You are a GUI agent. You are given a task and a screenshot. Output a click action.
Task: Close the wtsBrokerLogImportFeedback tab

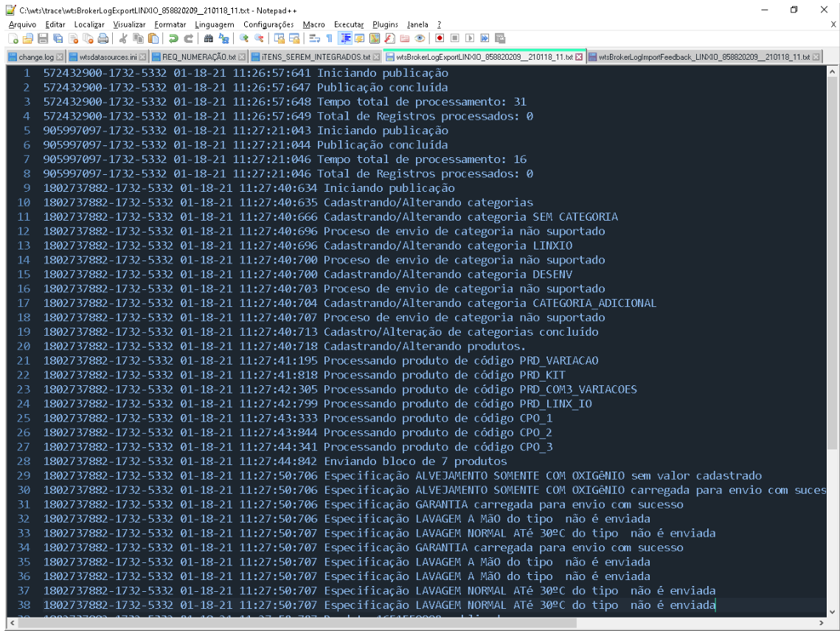[x=816, y=57]
